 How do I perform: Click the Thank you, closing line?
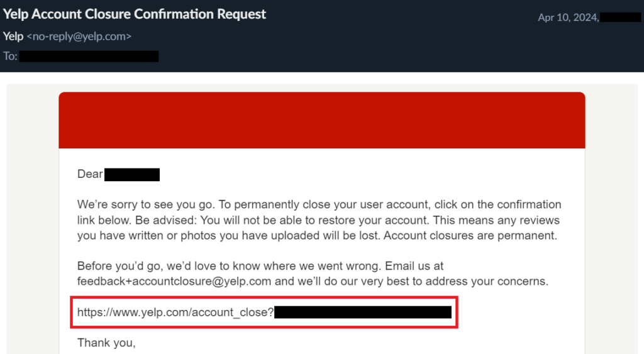tap(106, 343)
